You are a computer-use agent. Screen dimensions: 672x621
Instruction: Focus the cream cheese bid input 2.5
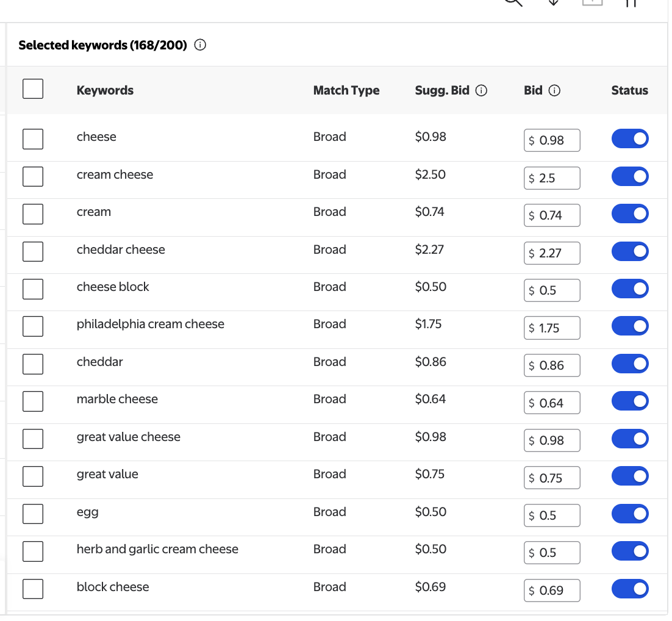552,178
